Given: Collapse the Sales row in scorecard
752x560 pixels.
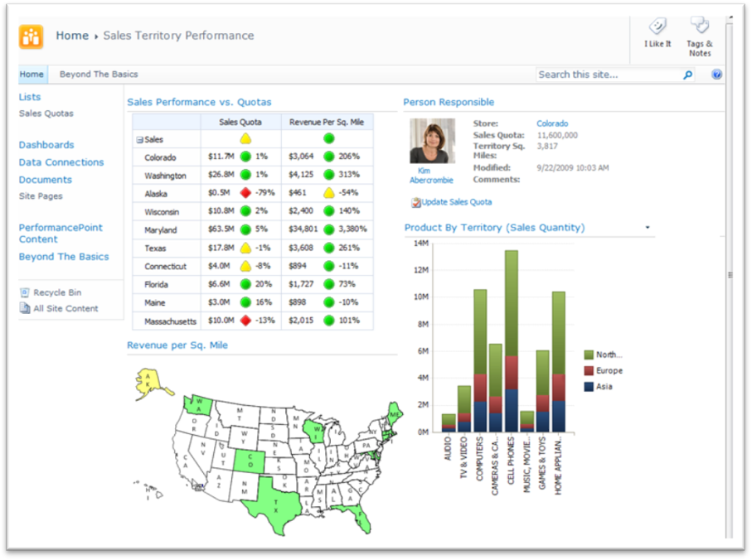Looking at the screenshot, I should tap(139, 140).
